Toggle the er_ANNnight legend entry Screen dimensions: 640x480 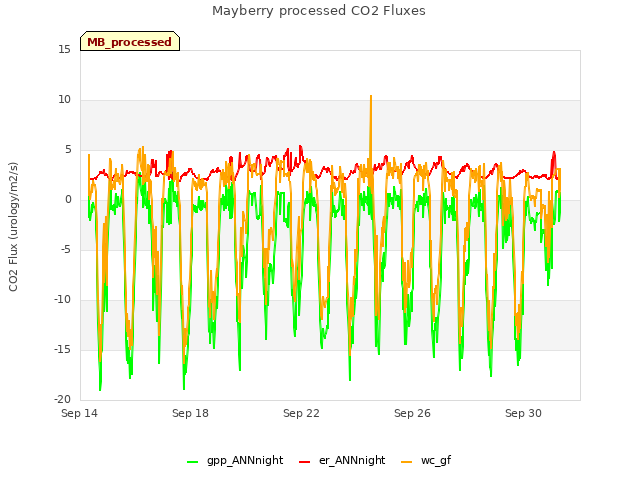pos(342,460)
